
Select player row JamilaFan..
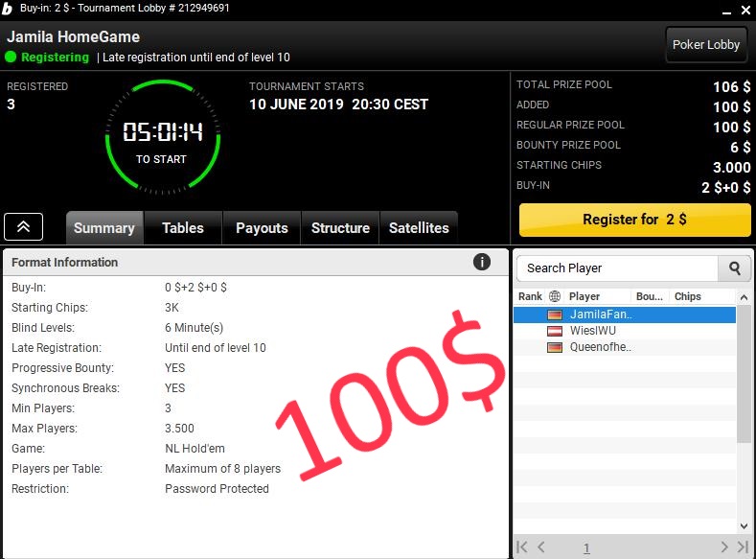point(625,314)
